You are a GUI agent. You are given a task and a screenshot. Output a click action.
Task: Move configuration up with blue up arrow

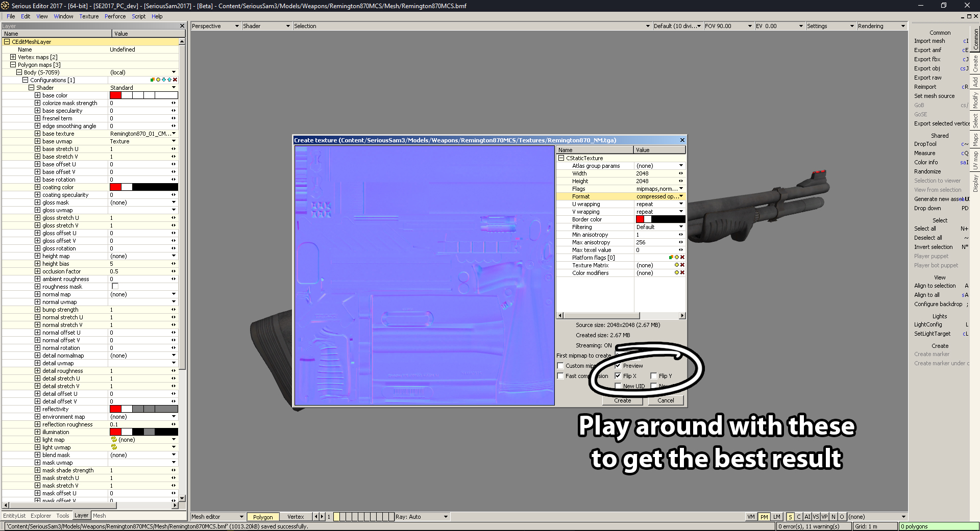(169, 80)
